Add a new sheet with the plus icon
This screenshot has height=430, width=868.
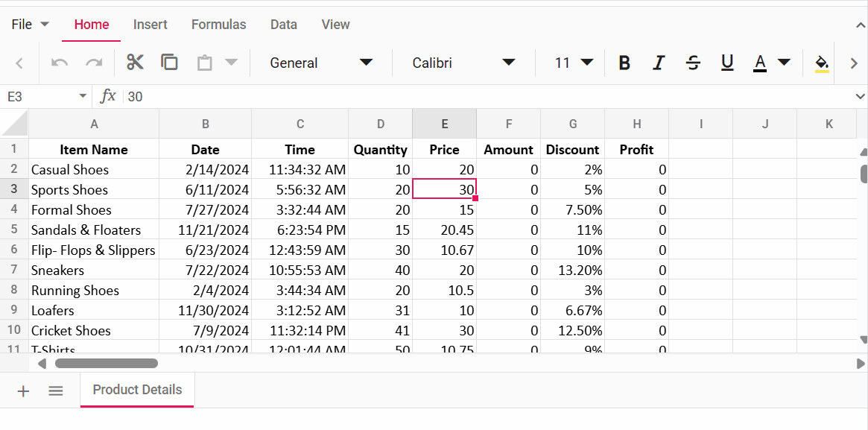tap(22, 391)
